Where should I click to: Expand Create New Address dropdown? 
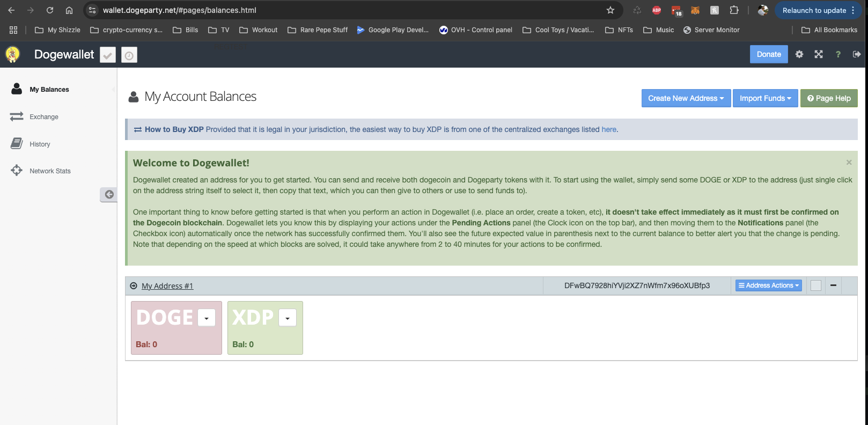point(686,98)
